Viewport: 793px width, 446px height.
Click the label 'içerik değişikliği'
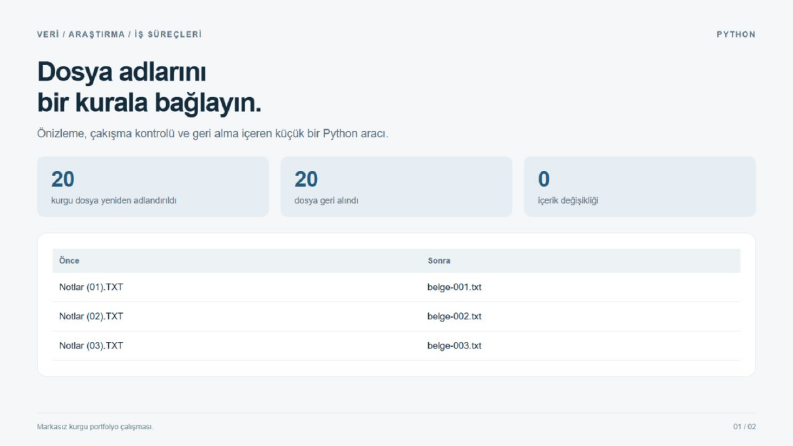568,201
